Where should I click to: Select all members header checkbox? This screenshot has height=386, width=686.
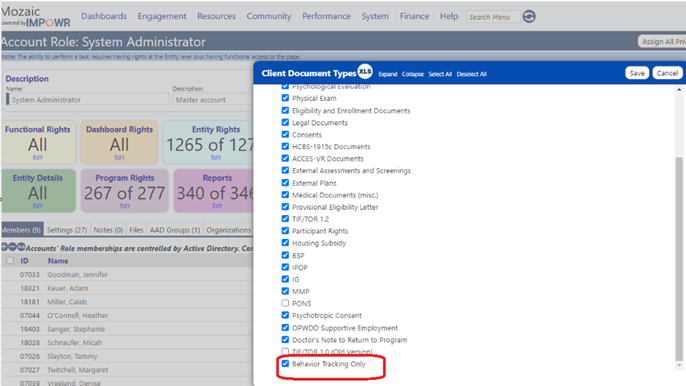coord(10,260)
